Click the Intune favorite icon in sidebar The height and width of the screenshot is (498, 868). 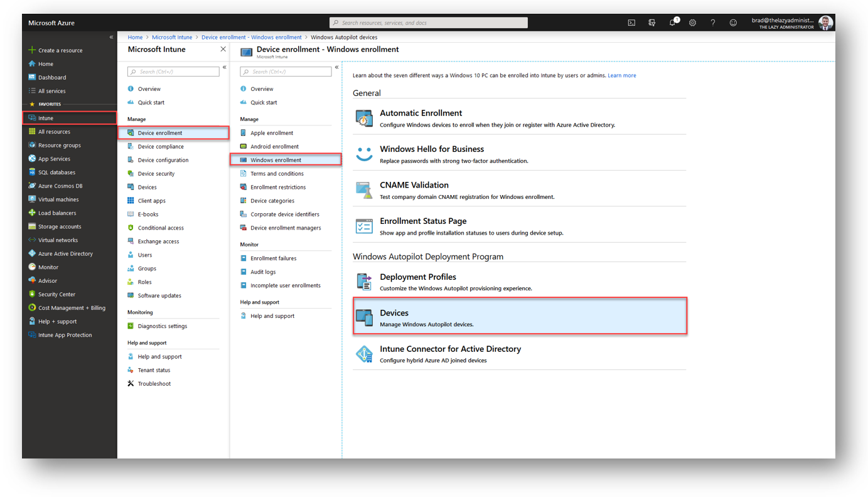32,118
